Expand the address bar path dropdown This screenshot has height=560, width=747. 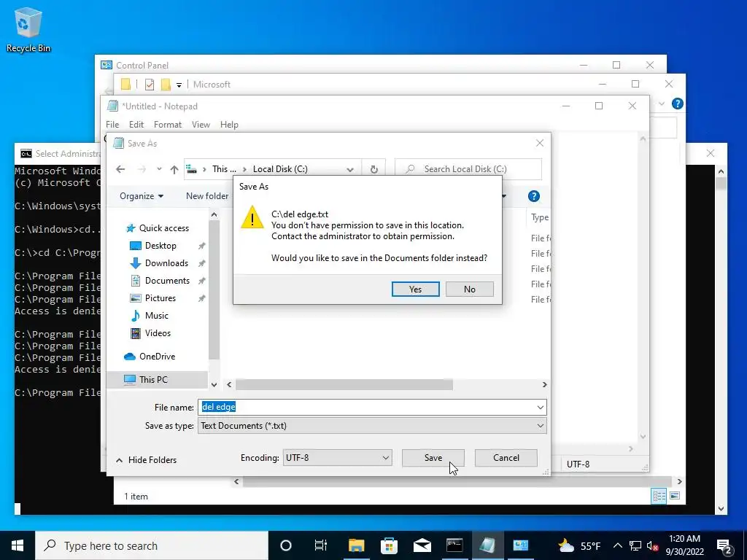[350, 169]
